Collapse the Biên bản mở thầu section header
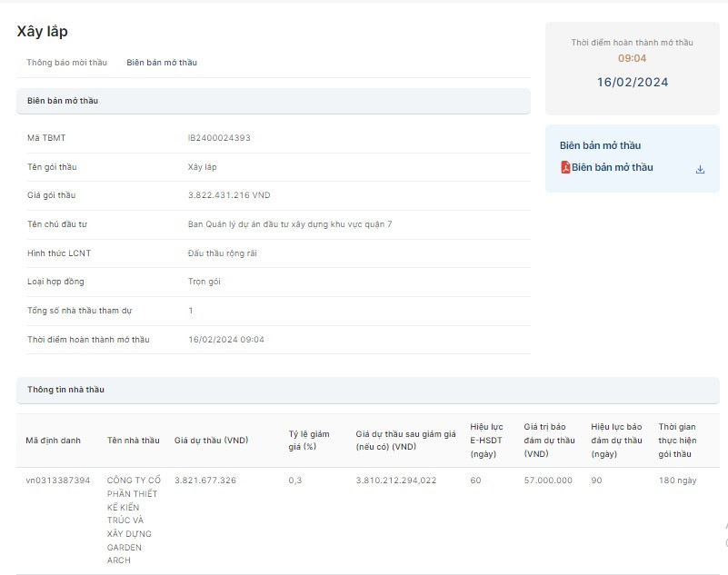 click(x=273, y=101)
